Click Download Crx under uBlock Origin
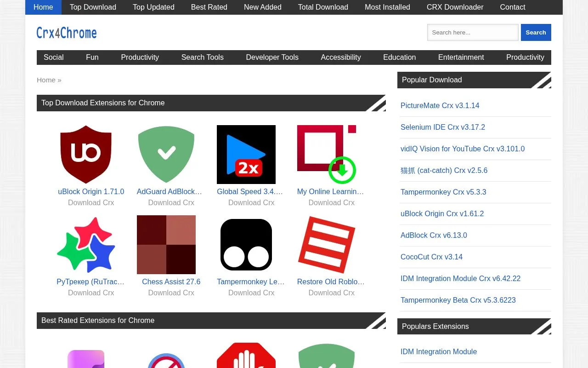588x368 pixels. click(x=91, y=203)
